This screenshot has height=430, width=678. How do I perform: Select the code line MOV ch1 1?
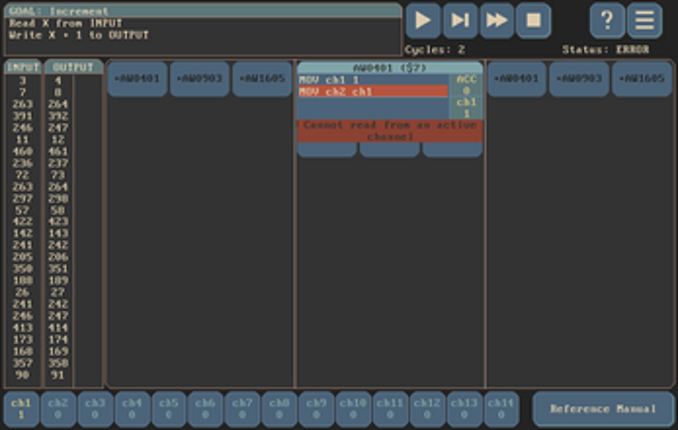[x=373, y=80]
